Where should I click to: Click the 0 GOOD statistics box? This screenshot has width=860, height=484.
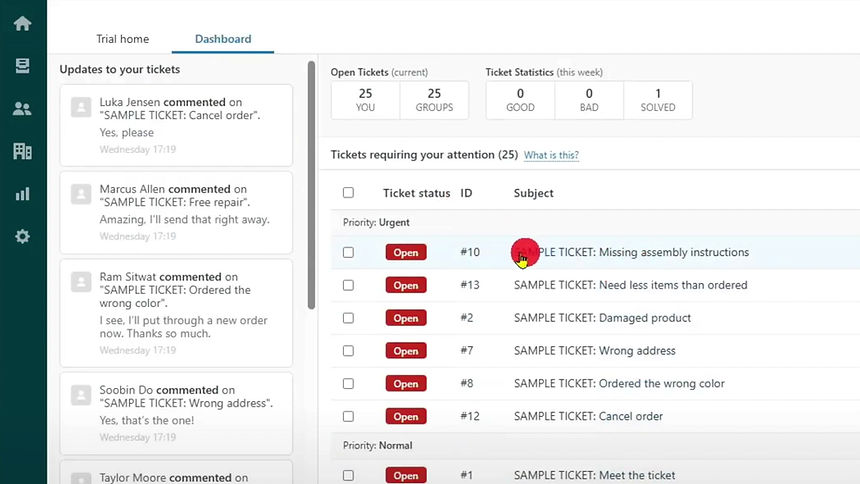520,100
